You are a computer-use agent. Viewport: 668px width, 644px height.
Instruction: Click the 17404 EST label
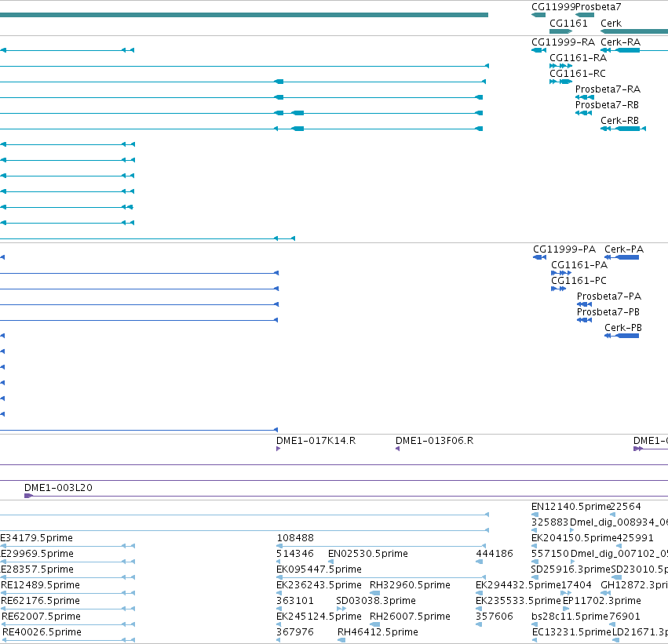(576, 585)
